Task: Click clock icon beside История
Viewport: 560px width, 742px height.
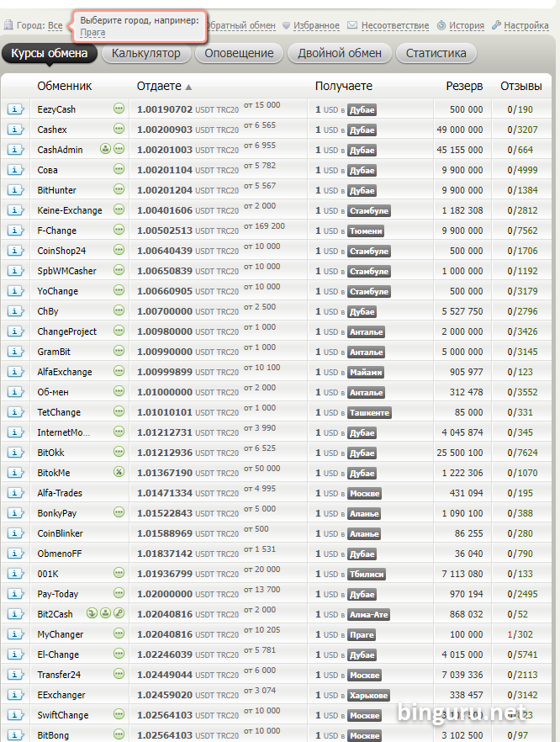Action: (441, 25)
